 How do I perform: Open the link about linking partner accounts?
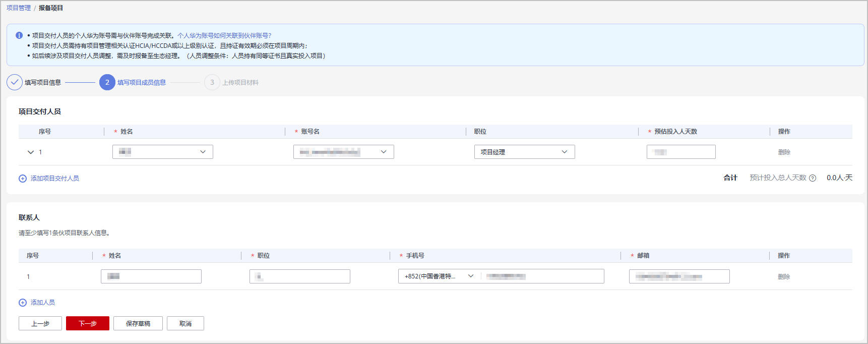[x=224, y=35]
